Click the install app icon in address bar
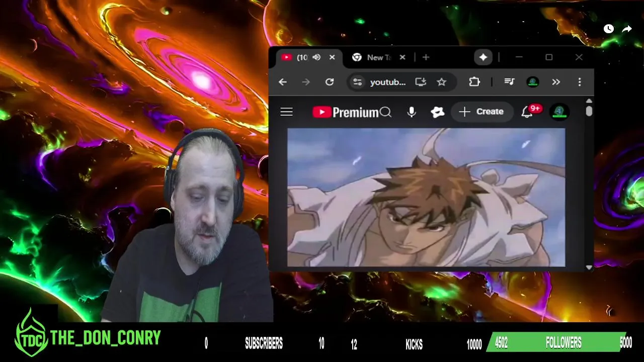This screenshot has height=362, width=644. (x=421, y=82)
